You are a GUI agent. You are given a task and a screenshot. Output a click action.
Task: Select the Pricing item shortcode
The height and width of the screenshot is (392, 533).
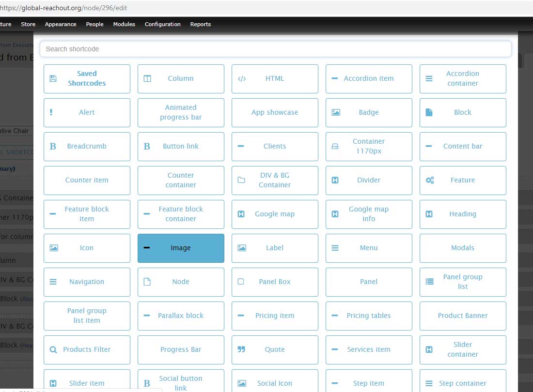[x=275, y=316]
